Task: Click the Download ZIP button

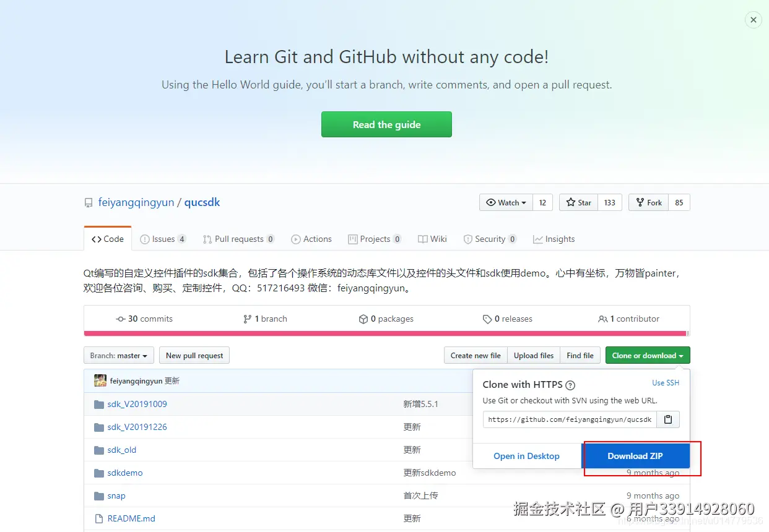Action: coord(635,456)
